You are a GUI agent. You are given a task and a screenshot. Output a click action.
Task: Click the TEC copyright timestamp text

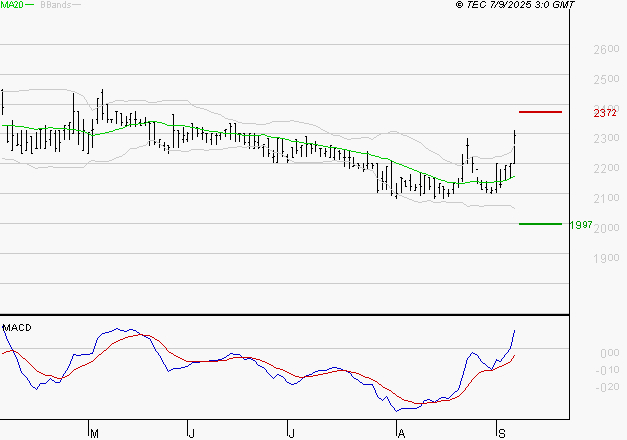pos(515,5)
